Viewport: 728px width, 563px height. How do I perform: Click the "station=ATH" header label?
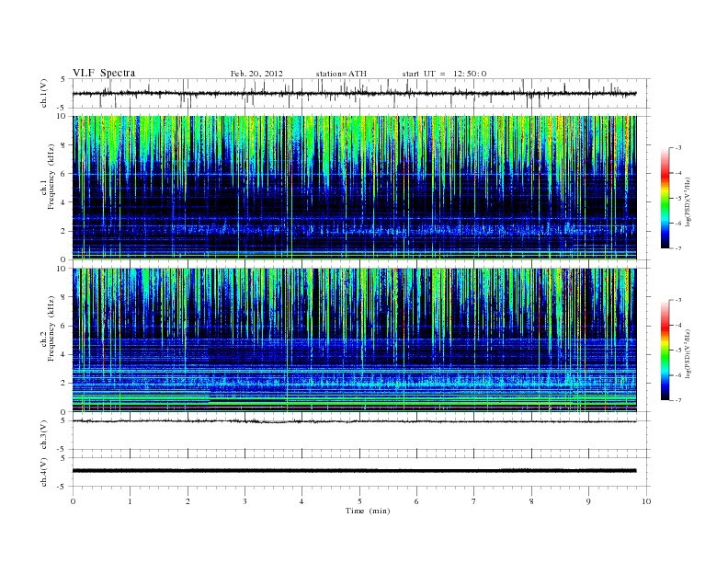341,74
